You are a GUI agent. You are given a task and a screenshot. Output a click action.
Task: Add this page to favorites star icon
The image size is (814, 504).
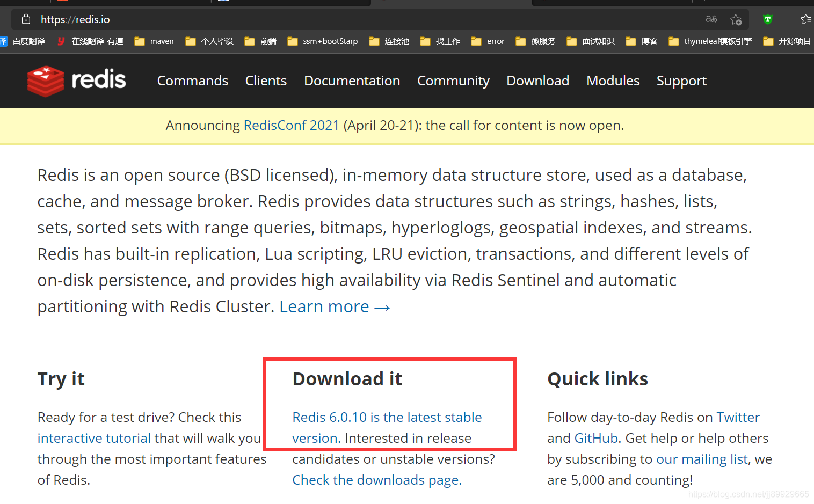click(736, 20)
